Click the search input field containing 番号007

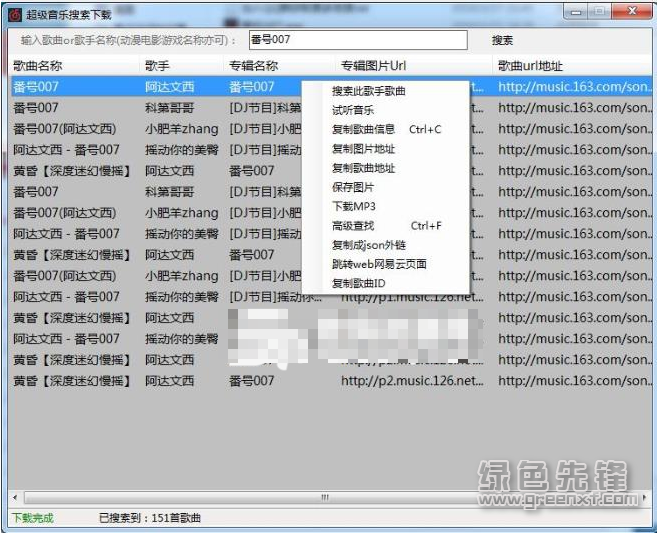click(x=358, y=40)
